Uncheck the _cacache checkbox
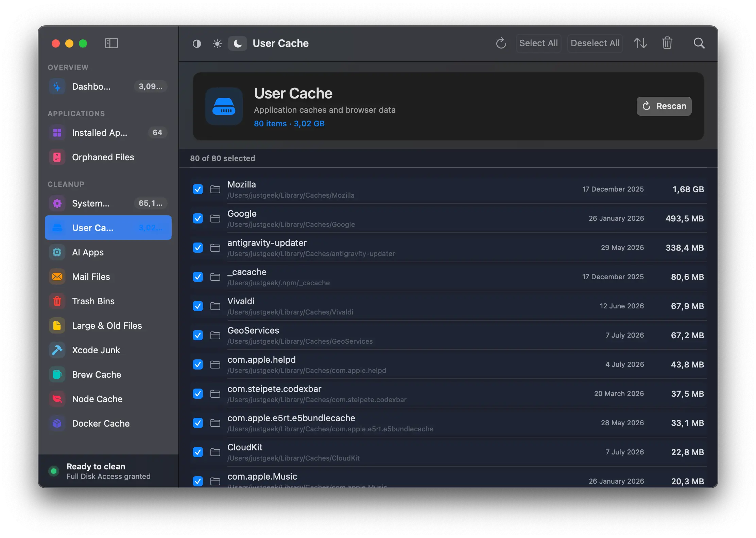The width and height of the screenshot is (756, 538). pyautogui.click(x=198, y=277)
